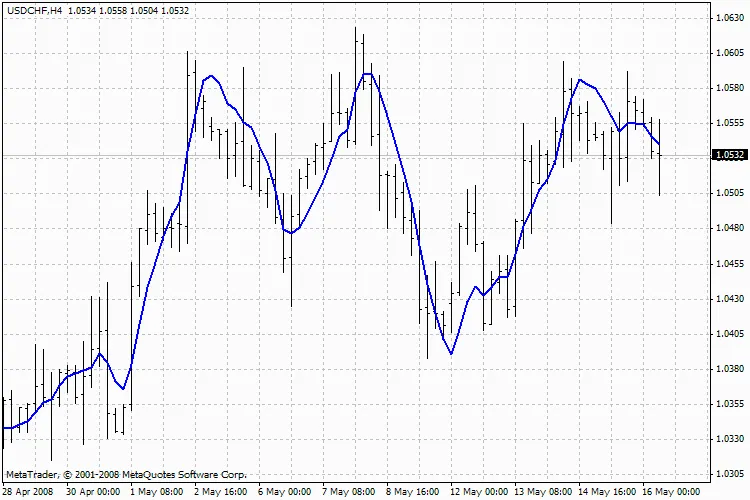Click the 1.0630 price axis label
The height and width of the screenshot is (500, 750).
tap(727, 18)
